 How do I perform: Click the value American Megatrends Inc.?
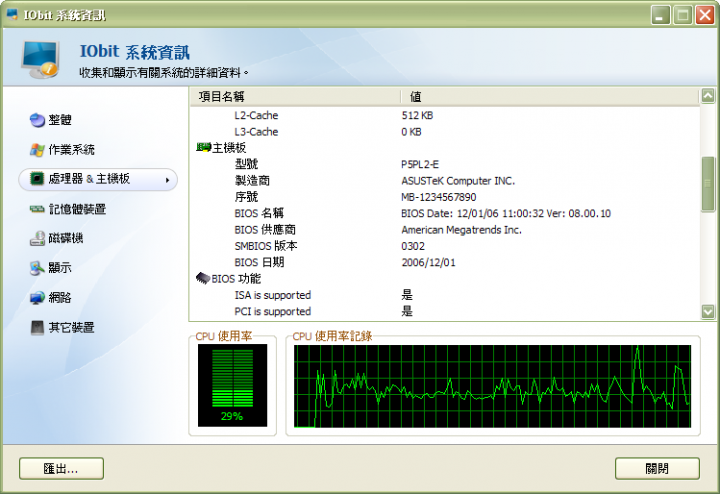[461, 230]
